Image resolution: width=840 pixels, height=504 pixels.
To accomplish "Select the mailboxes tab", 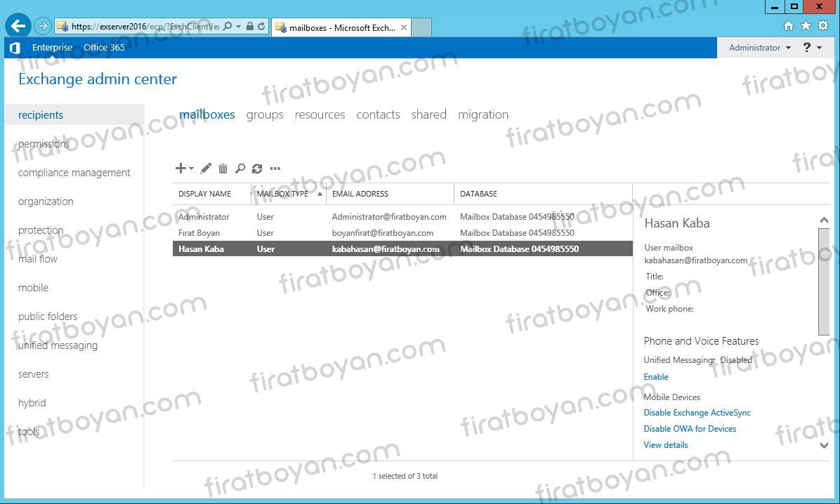I will 206,114.
